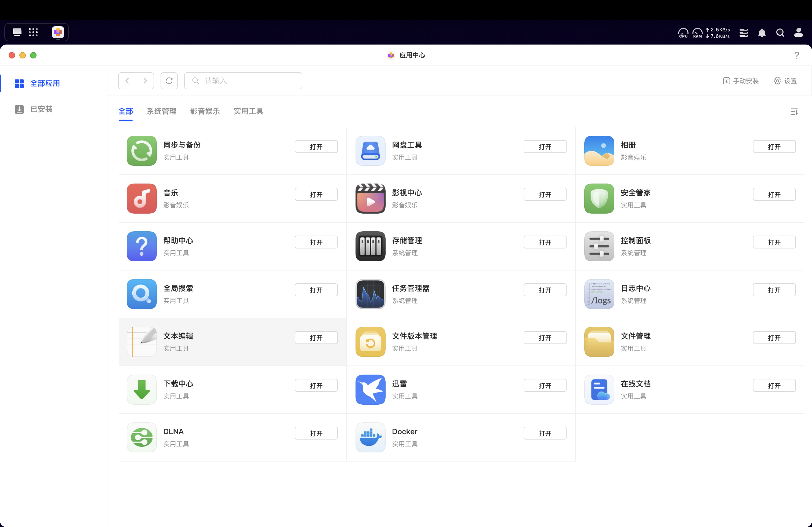Go forward with the right chevron arrow

[145, 81]
